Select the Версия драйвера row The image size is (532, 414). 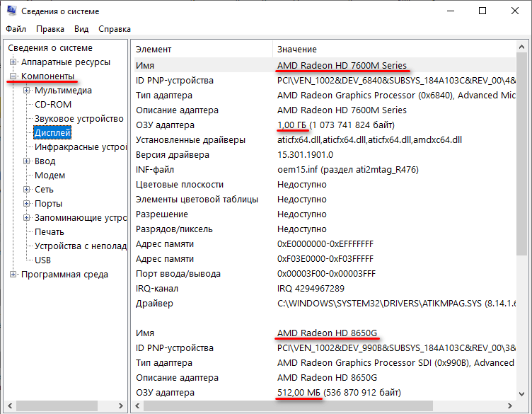(173, 154)
